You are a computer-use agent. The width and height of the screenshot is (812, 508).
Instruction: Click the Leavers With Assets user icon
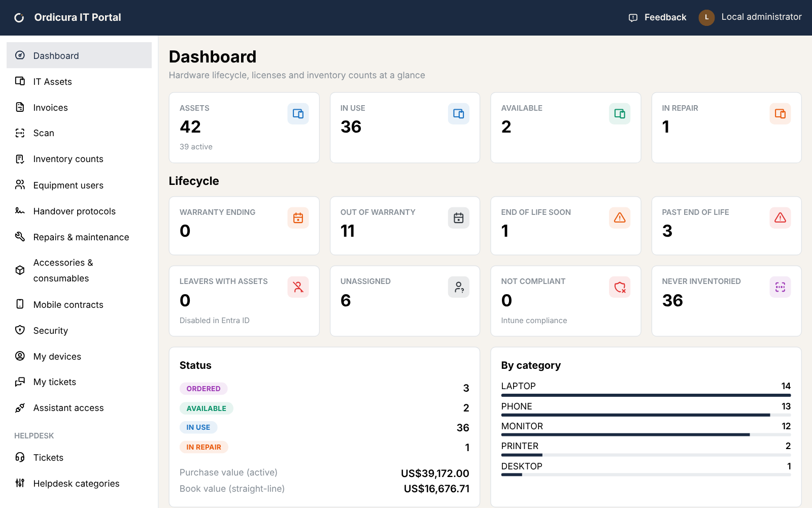(x=298, y=287)
